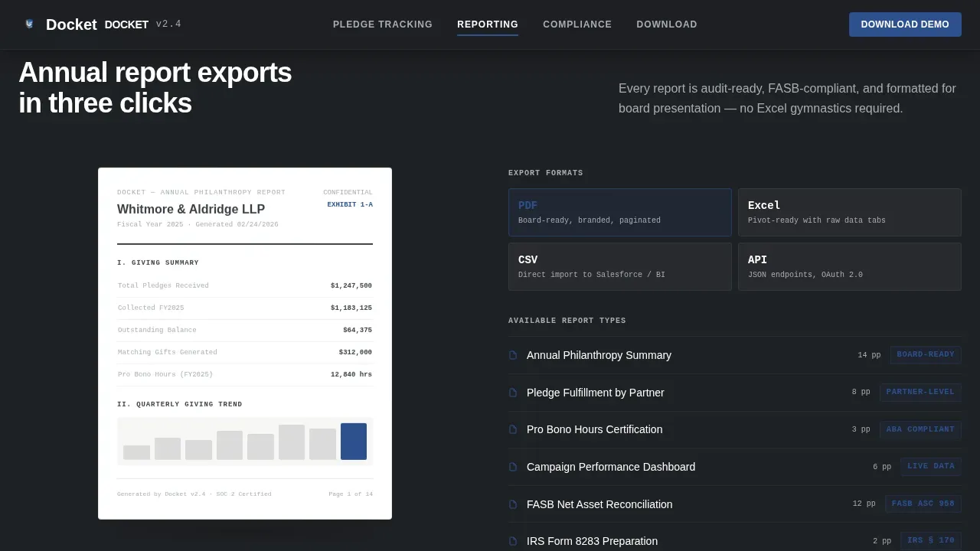980x551 pixels.
Task: Click the 6 pp page count
Action: point(882,467)
